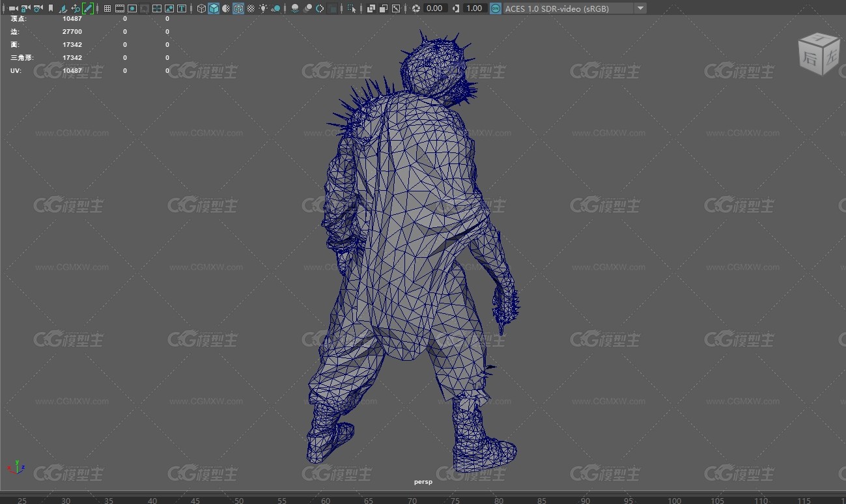Select the Grease Pencil tool

[88, 8]
